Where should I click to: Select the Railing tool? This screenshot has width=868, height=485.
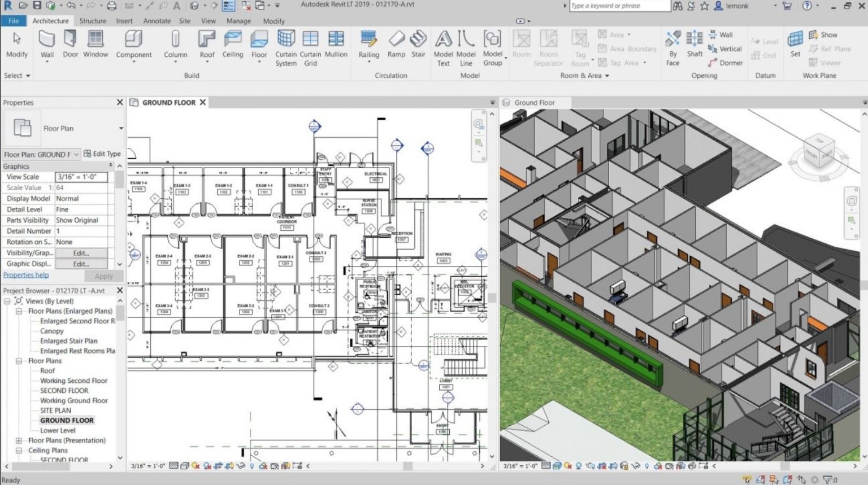tap(368, 45)
